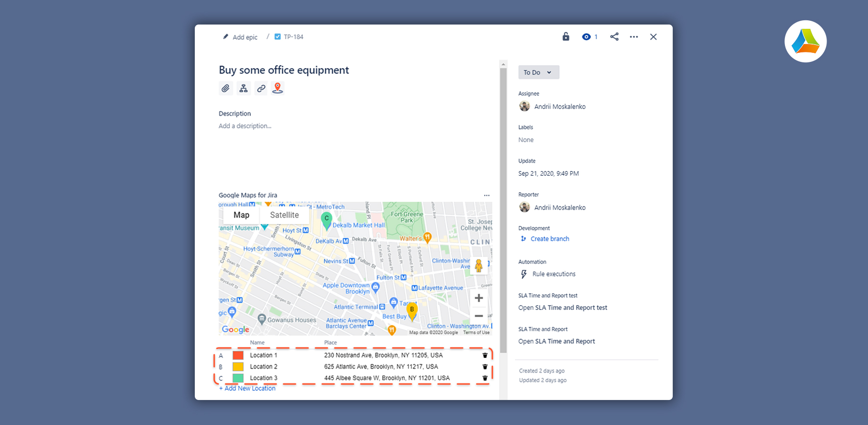The image size is (868, 425).
Task: Click the Street View pegman icon
Action: pyautogui.click(x=479, y=266)
